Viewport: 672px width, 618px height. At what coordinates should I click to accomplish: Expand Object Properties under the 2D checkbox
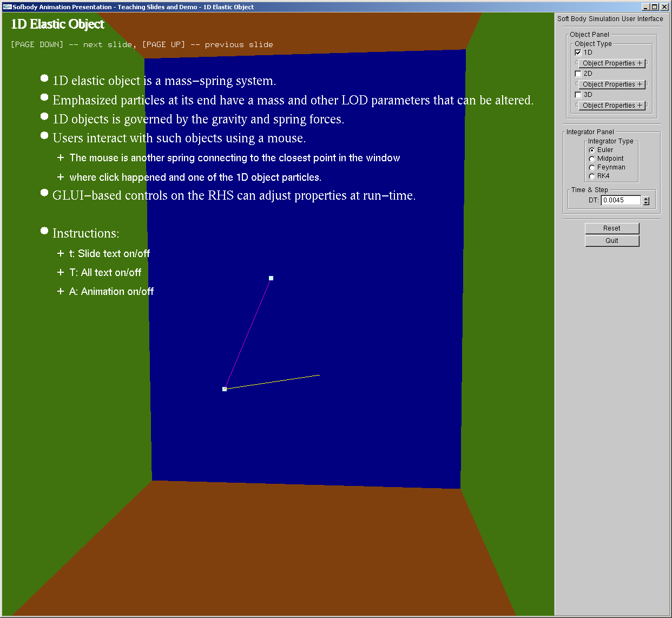[611, 84]
